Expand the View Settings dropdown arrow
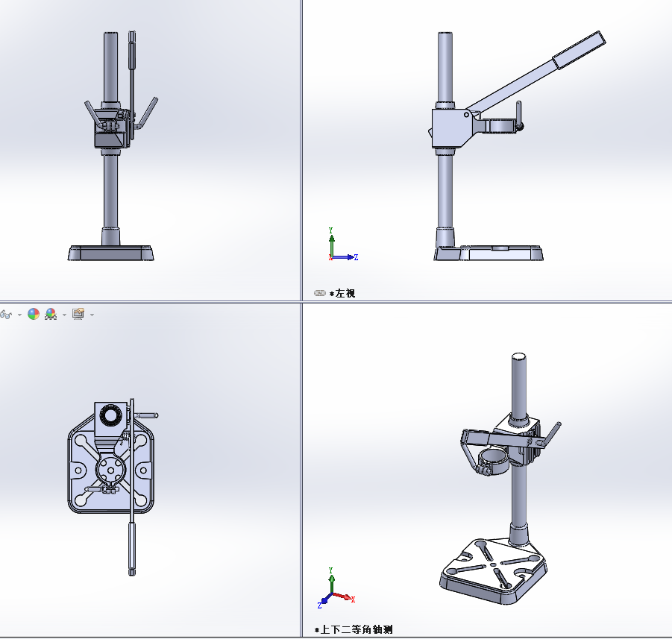Screen dimensions: 672x639 pos(92,315)
